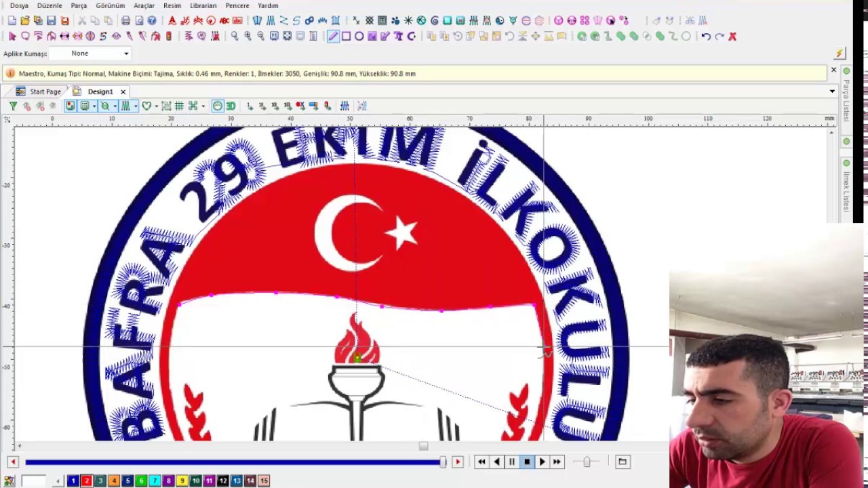868x488 pixels.
Task: Toggle the 3D stitch view button
Action: (x=231, y=106)
